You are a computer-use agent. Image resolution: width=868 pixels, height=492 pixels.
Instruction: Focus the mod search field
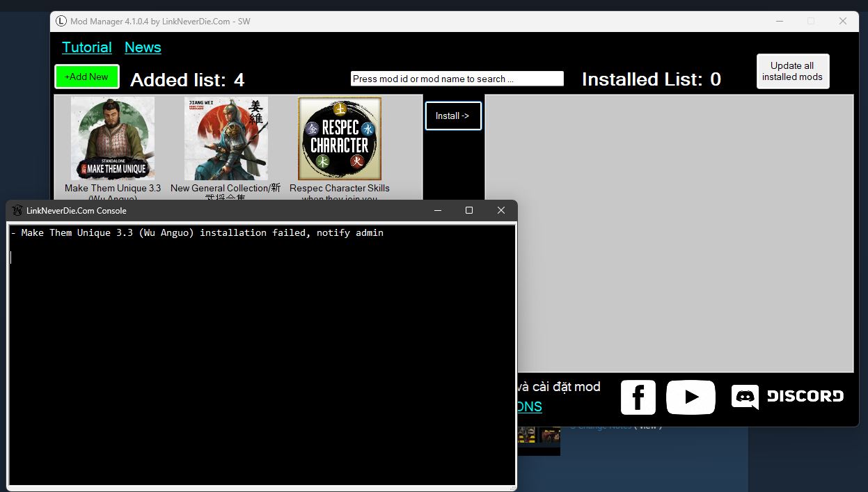457,79
